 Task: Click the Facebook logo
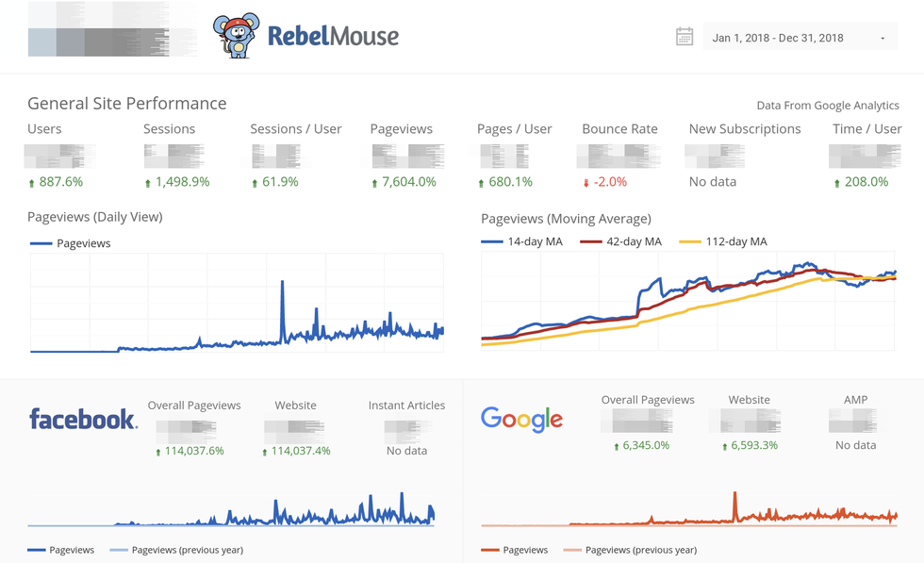click(83, 420)
